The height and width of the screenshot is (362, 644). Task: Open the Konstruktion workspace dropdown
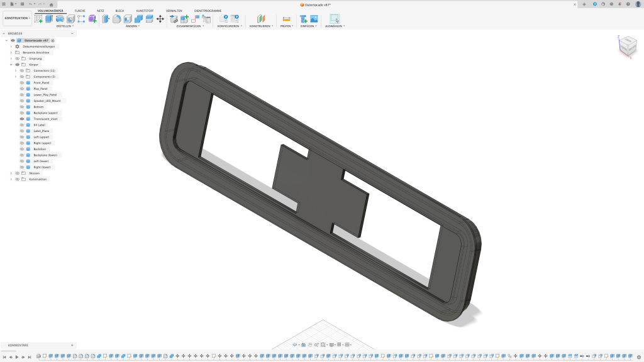(17, 18)
